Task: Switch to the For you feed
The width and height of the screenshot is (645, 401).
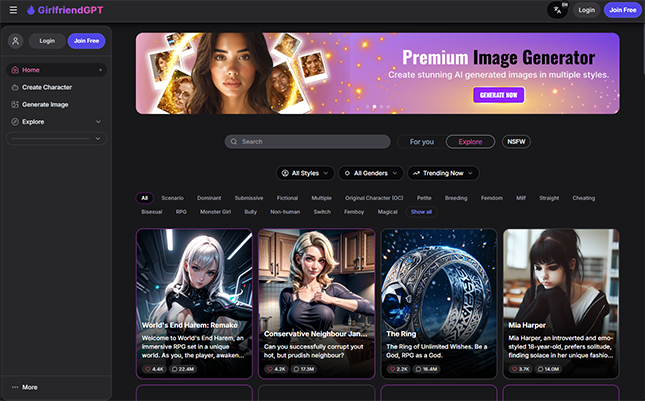Action: pos(422,141)
